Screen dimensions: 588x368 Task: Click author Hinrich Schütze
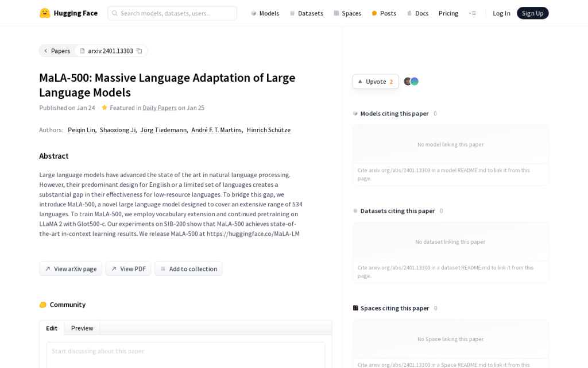(x=269, y=130)
